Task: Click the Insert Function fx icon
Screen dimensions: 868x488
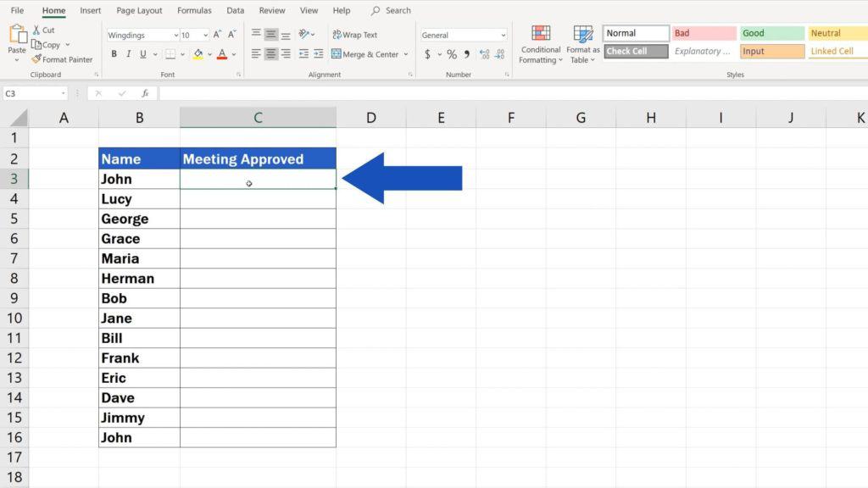Action: [x=145, y=93]
